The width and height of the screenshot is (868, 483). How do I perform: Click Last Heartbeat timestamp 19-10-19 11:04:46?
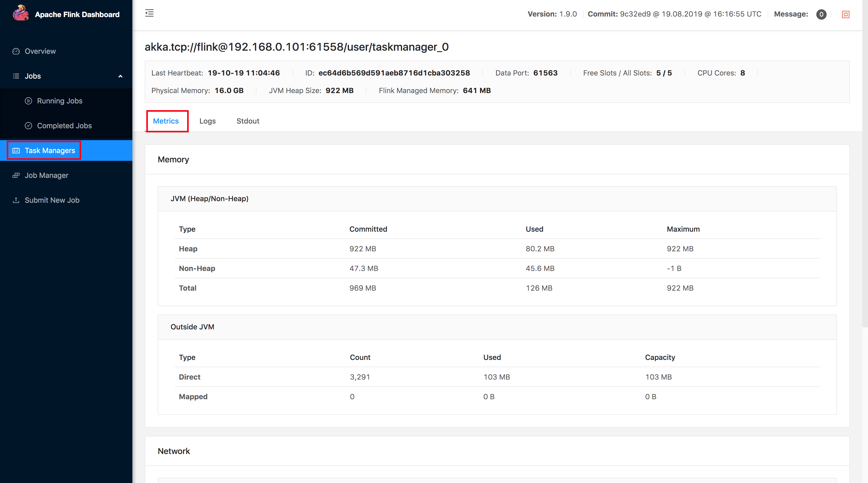click(x=243, y=73)
